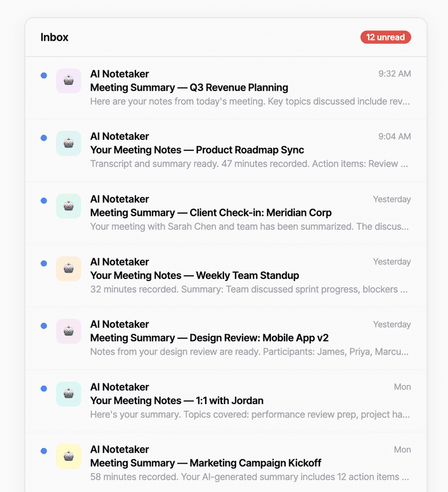This screenshot has width=448, height=492.
Task: Click the Yesterday timestamp on Design Review email
Action: pos(392,325)
